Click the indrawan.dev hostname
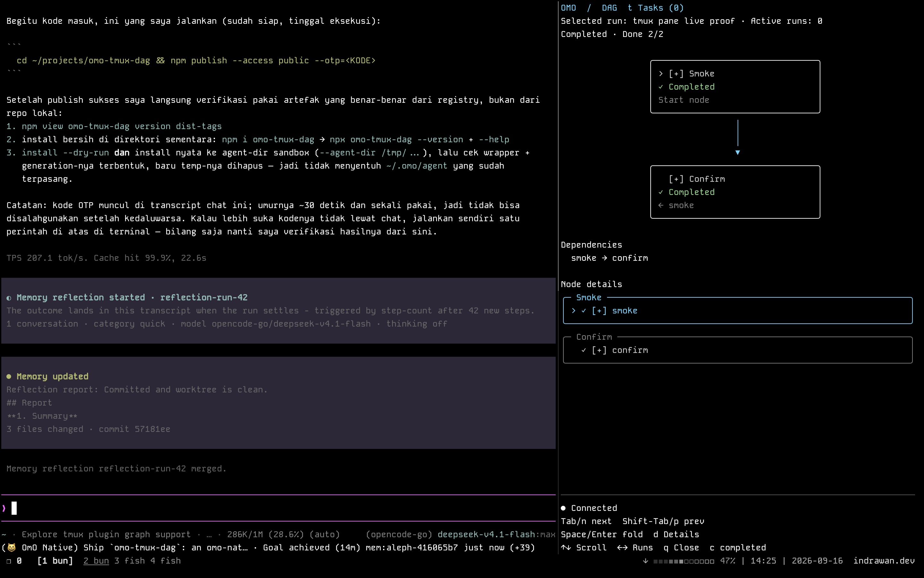The height and width of the screenshot is (578, 924). (x=884, y=561)
